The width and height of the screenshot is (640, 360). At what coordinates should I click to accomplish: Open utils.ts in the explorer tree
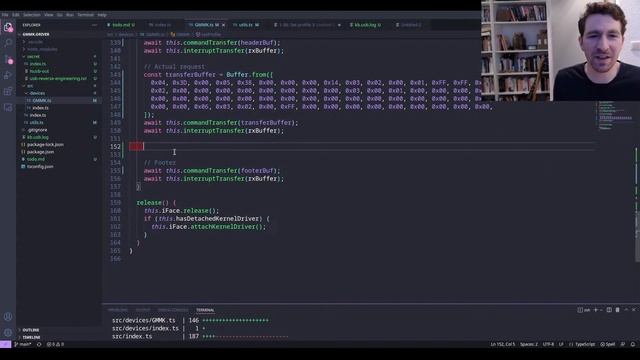click(x=36, y=122)
